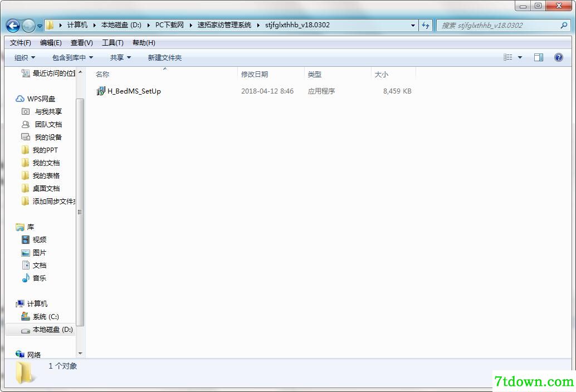Expand the address bar history dropdown
Image resolution: width=576 pixels, height=392 pixels.
point(413,25)
